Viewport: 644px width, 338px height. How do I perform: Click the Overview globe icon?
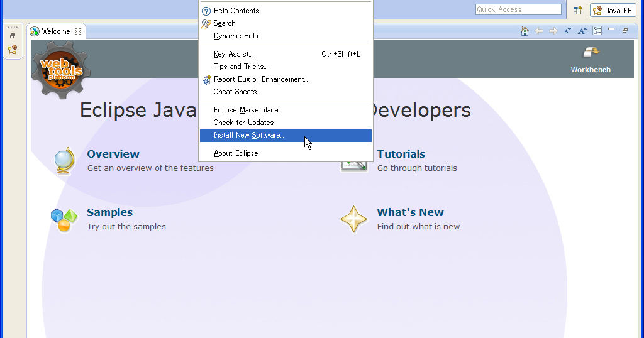coord(65,161)
